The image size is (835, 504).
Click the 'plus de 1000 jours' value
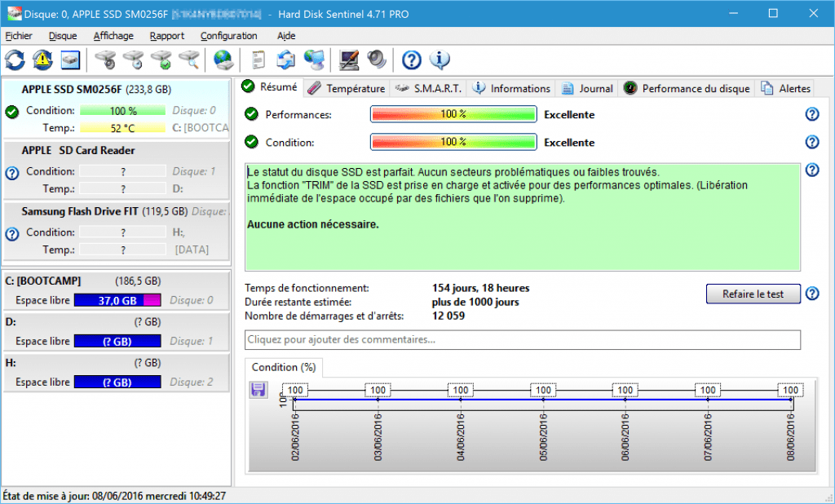click(475, 302)
